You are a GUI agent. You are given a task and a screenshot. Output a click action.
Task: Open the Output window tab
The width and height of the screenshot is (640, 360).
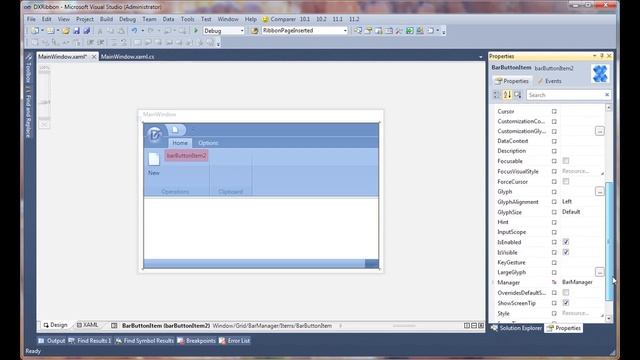coord(52,340)
